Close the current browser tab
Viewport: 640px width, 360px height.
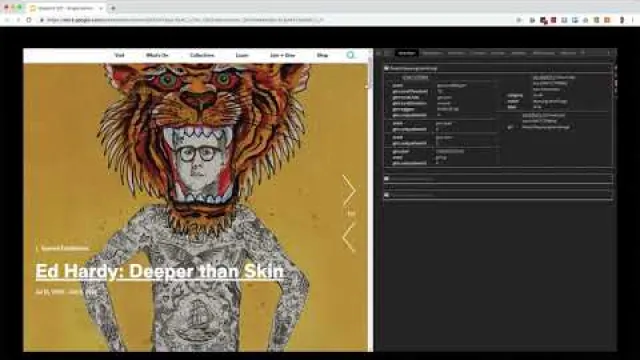pyautogui.click(x=101, y=8)
